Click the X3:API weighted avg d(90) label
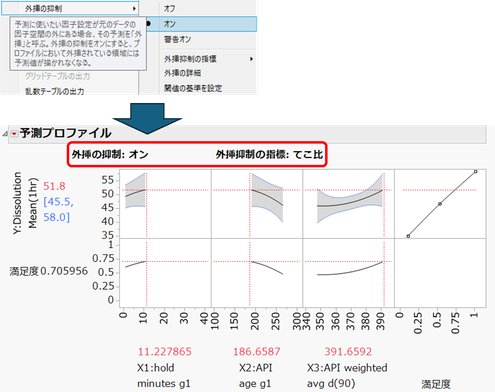The image size is (495, 392). [347, 376]
